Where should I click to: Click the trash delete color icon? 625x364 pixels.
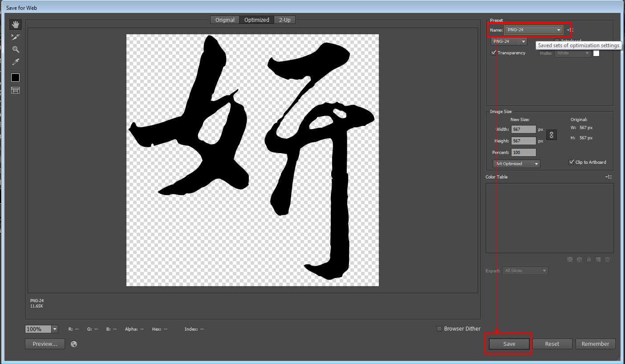[607, 259]
